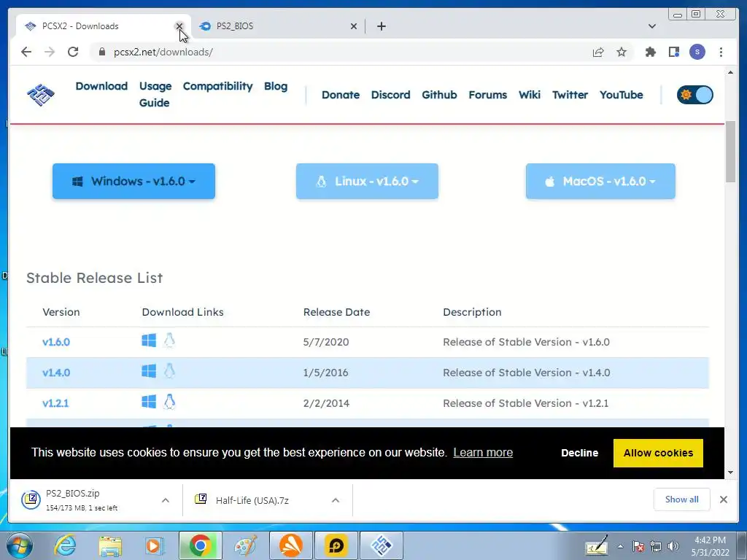Open Windows Media Player from taskbar

click(154, 545)
